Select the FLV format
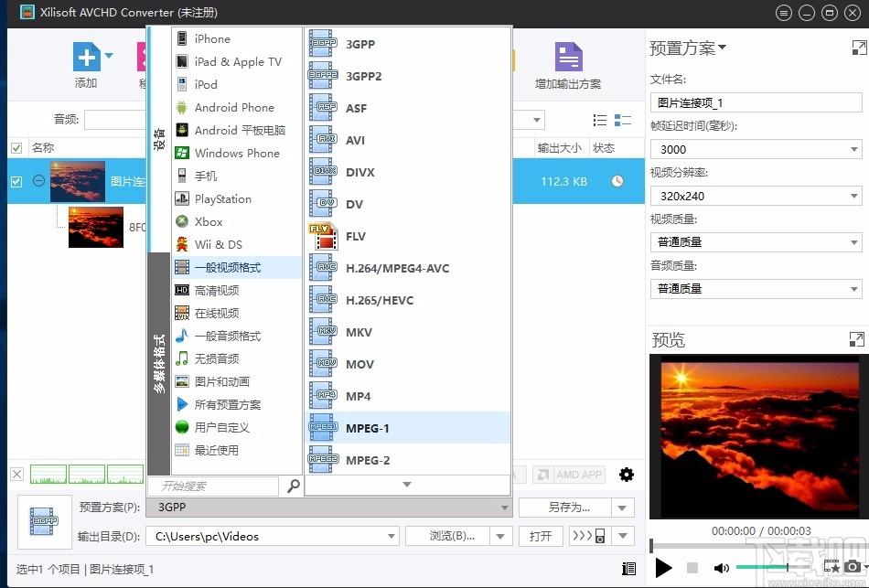 coord(407,236)
